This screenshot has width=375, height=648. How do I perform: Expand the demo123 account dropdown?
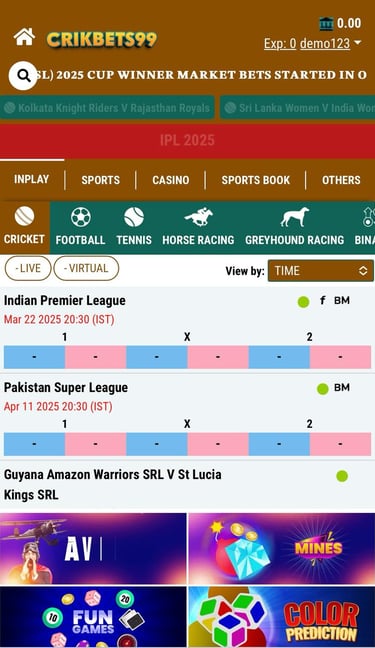pyautogui.click(x=330, y=43)
